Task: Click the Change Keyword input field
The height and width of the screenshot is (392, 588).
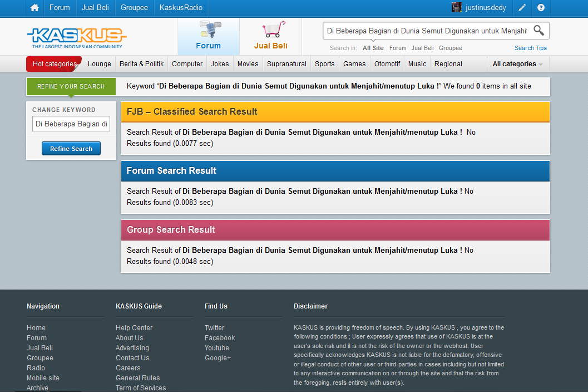Action: [x=71, y=124]
